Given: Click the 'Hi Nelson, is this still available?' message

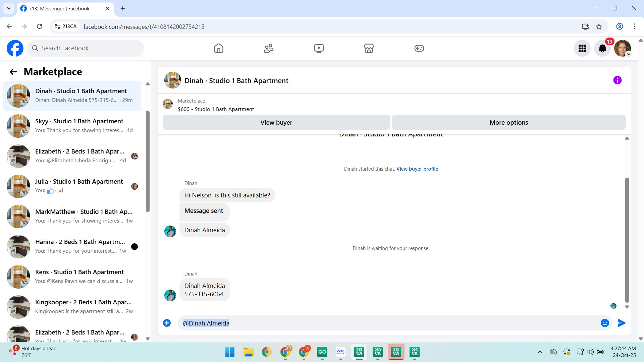Looking at the screenshot, I should coord(227,195).
